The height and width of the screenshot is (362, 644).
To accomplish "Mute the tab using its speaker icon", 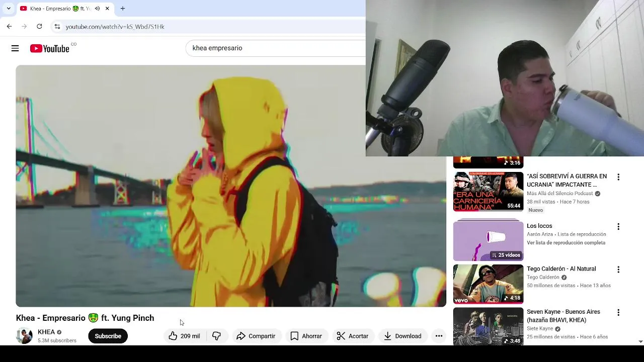I will [97, 9].
